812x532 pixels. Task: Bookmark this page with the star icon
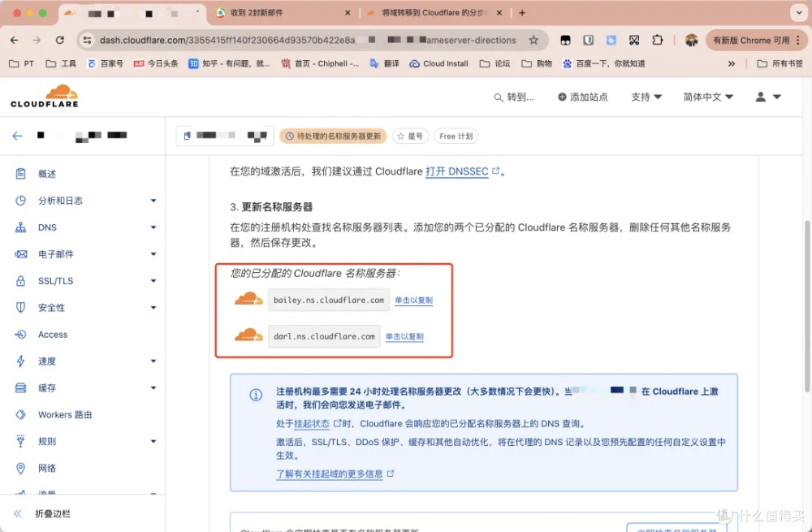[533, 40]
